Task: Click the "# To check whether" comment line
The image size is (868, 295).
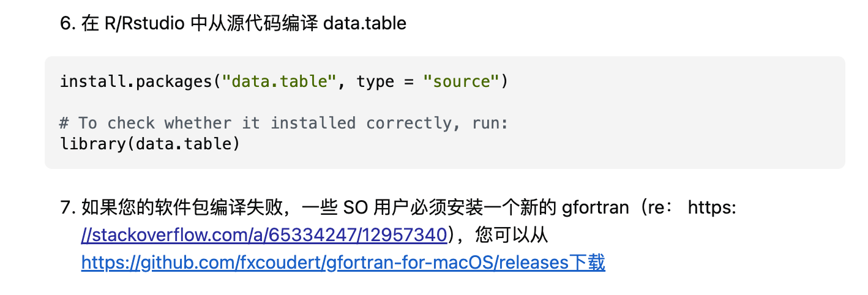Action: pyautogui.click(x=284, y=123)
